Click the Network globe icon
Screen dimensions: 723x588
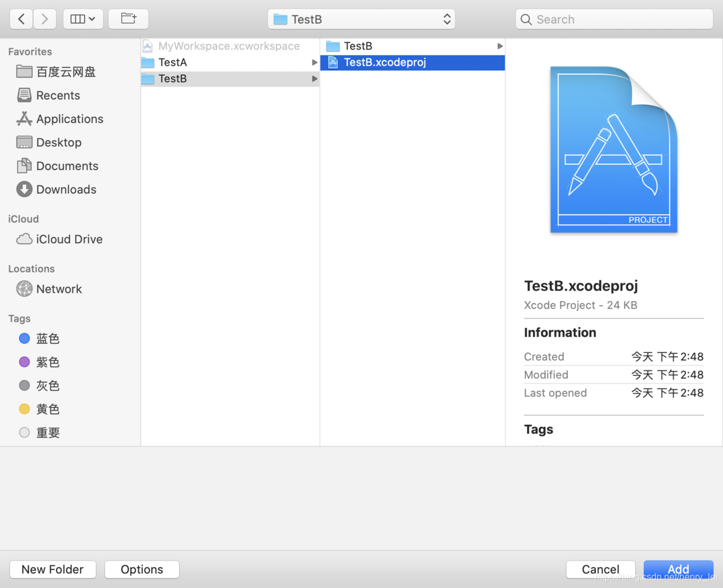[24, 288]
